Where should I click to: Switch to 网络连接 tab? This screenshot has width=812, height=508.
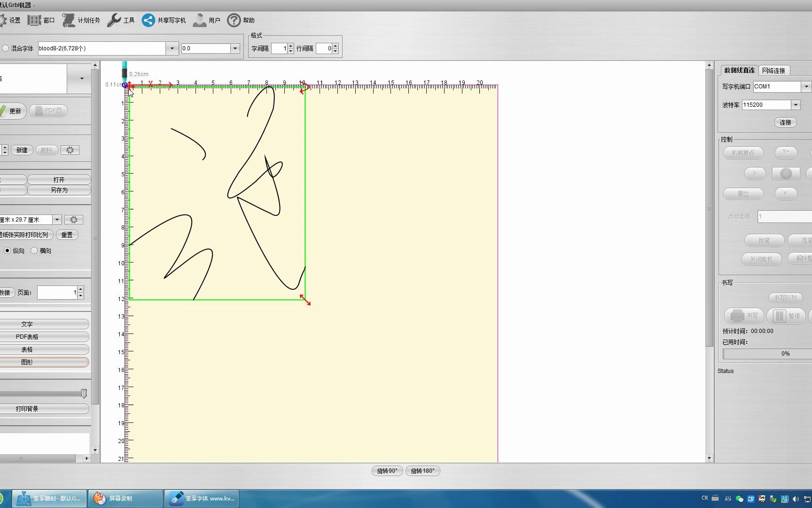773,71
